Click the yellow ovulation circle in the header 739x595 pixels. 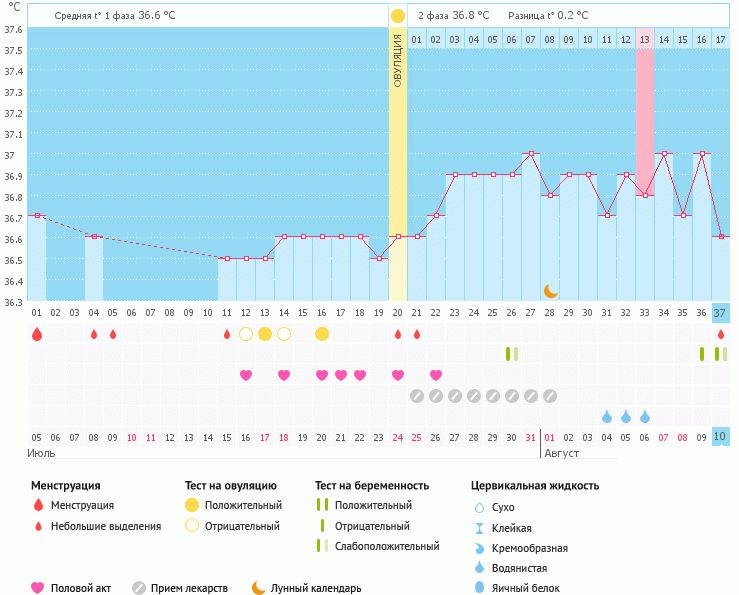[x=398, y=16]
